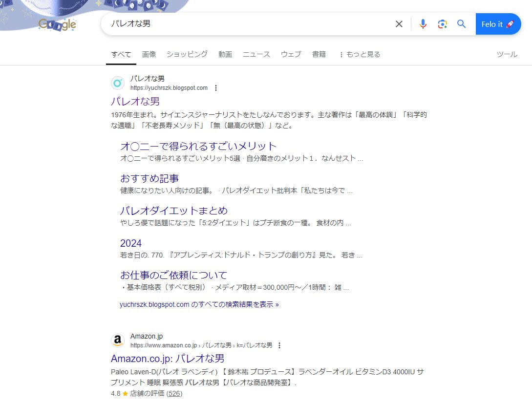532x406 pixels.
Task: Open Google Lens image search icon
Action: tap(442, 23)
